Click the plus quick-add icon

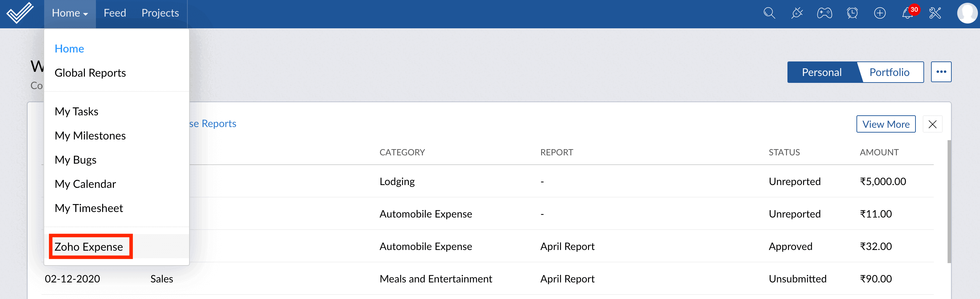[x=880, y=13]
